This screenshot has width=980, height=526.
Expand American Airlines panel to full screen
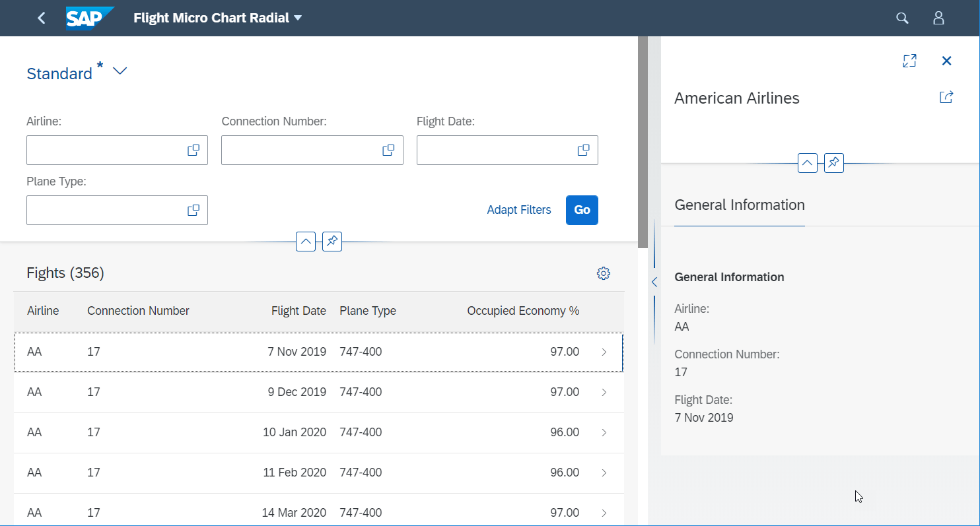click(909, 60)
